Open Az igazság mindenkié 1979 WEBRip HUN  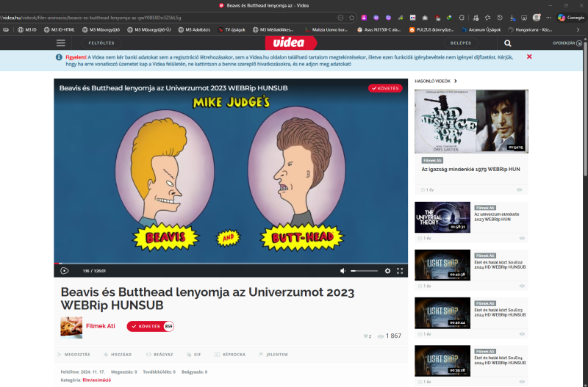470,170
